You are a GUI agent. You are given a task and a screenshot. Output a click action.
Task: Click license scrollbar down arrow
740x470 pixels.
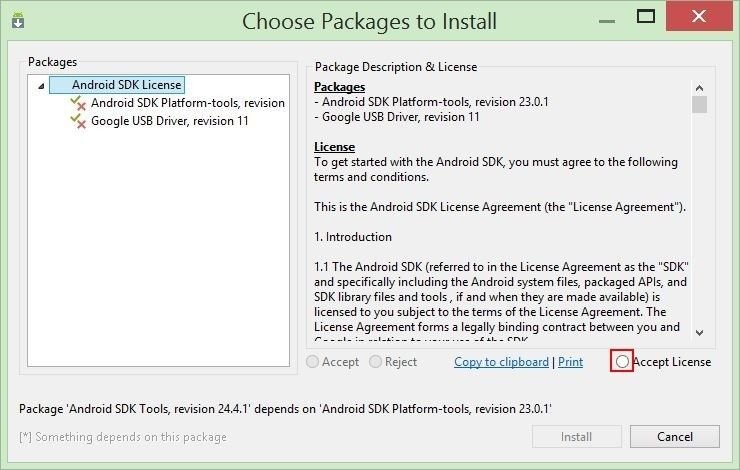[699, 333]
